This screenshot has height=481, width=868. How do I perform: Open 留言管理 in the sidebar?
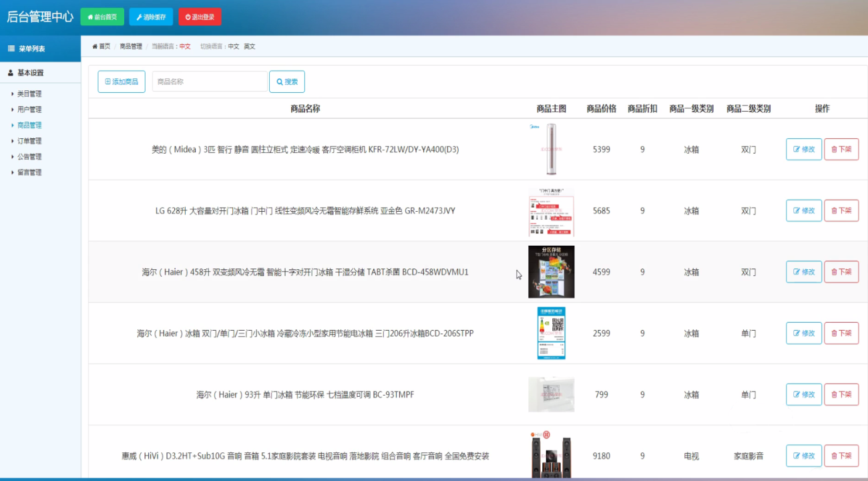click(29, 172)
